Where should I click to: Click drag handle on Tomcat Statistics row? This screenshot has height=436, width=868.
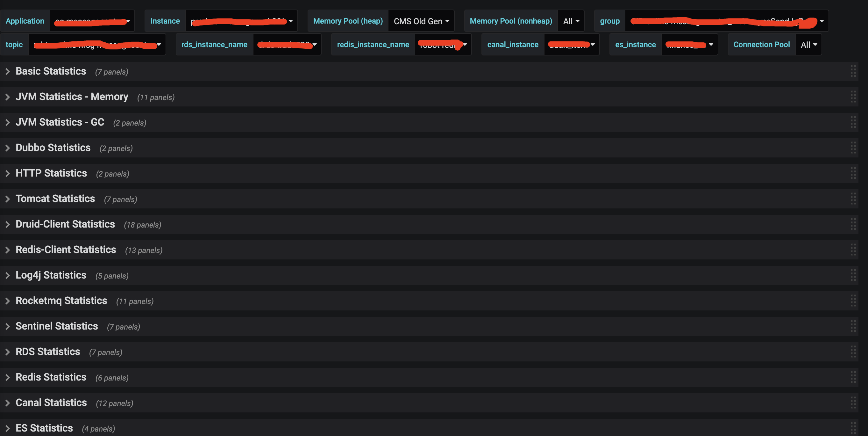(853, 199)
